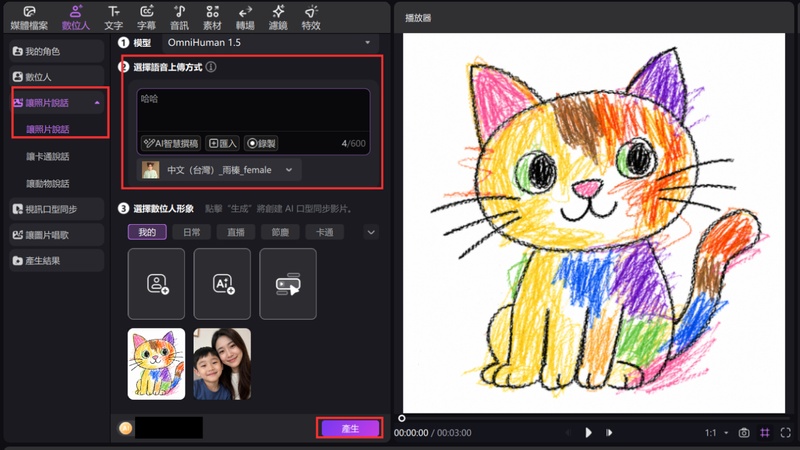800x450 pixels.
Task: Click the 產生 generate button
Action: 349,429
